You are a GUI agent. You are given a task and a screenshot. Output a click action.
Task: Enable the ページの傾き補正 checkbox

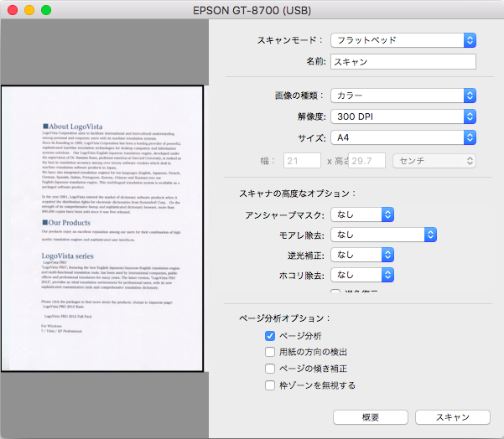(x=270, y=369)
